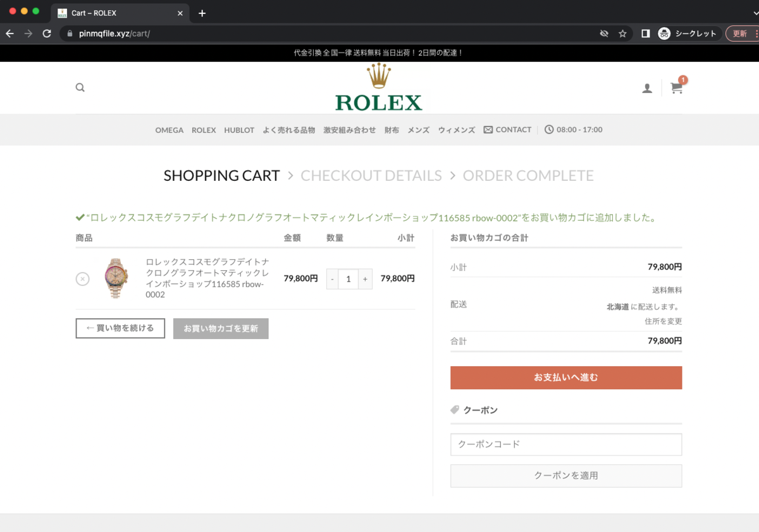Click the address bar URL pinmqfile.xyz/cart/
Viewport: 759px width, 532px height.
pyautogui.click(x=114, y=34)
